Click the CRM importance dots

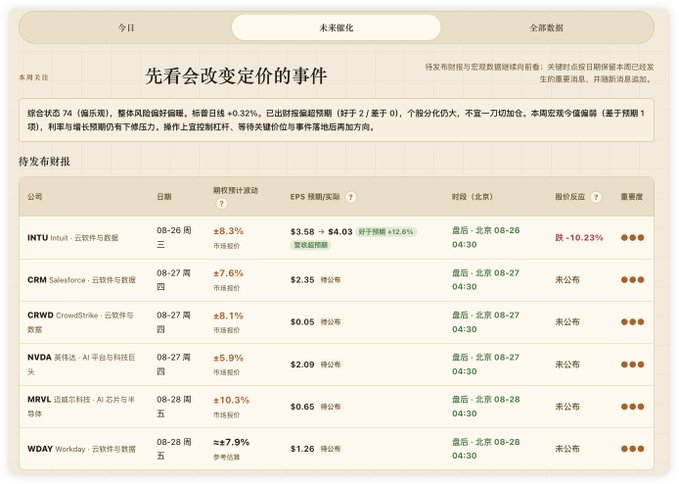click(632, 280)
